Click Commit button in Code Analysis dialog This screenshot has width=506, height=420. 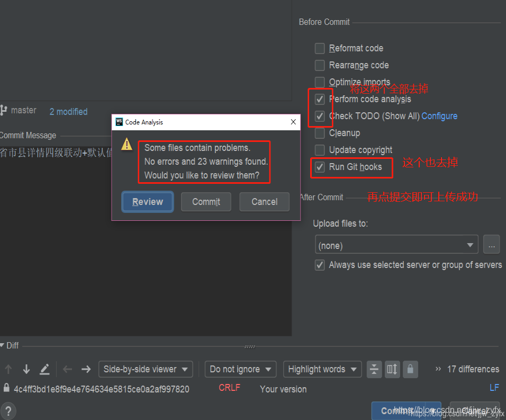point(206,202)
